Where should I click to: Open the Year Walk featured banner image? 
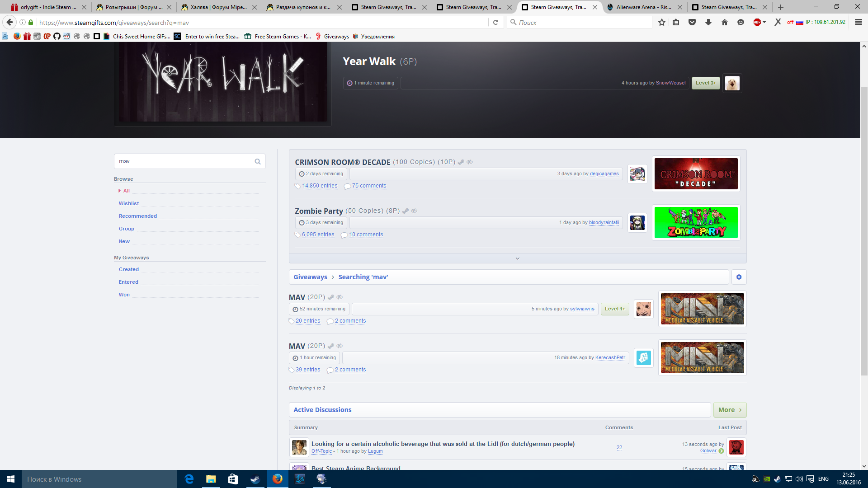(222, 82)
